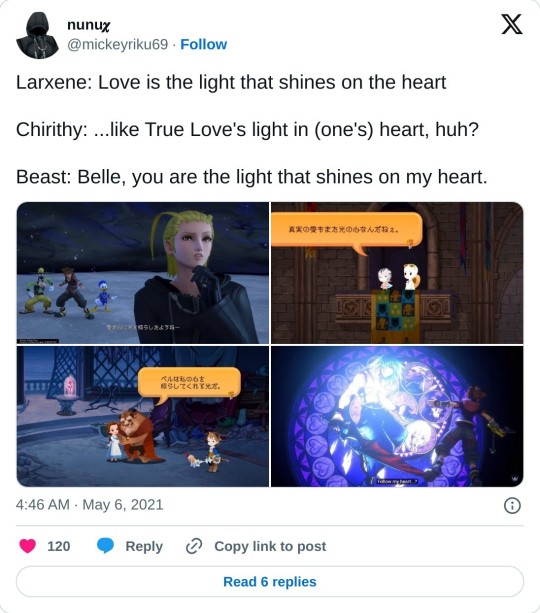
Task: Open the stained glass station image
Action: [397, 416]
